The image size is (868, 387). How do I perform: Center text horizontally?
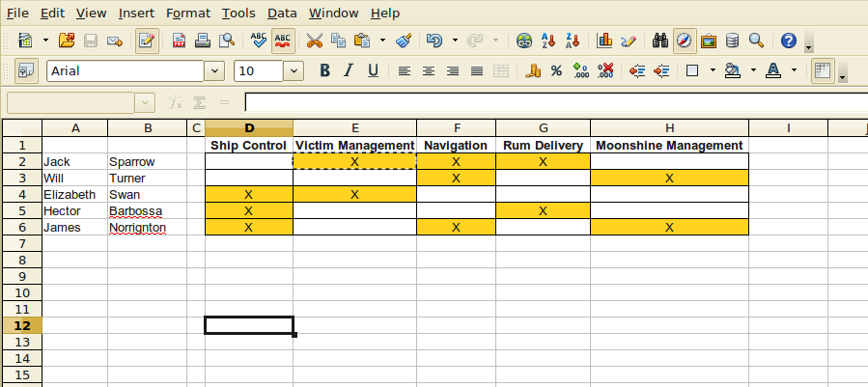tap(429, 70)
